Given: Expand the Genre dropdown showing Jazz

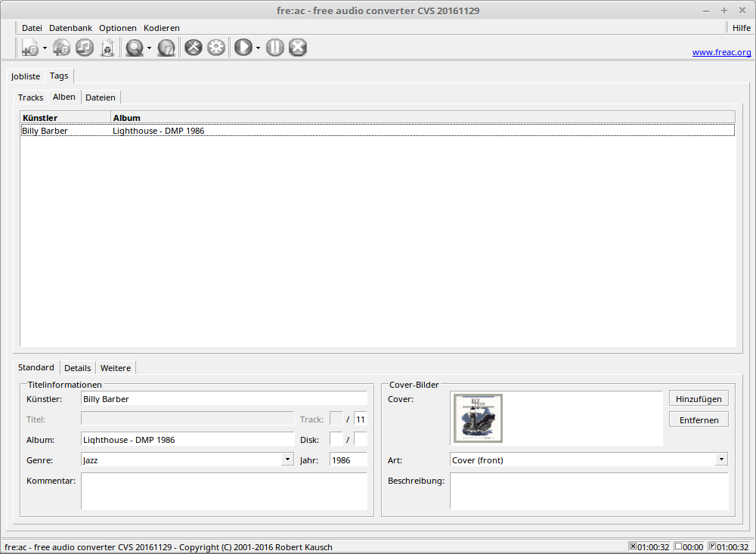Looking at the screenshot, I should click(287, 460).
